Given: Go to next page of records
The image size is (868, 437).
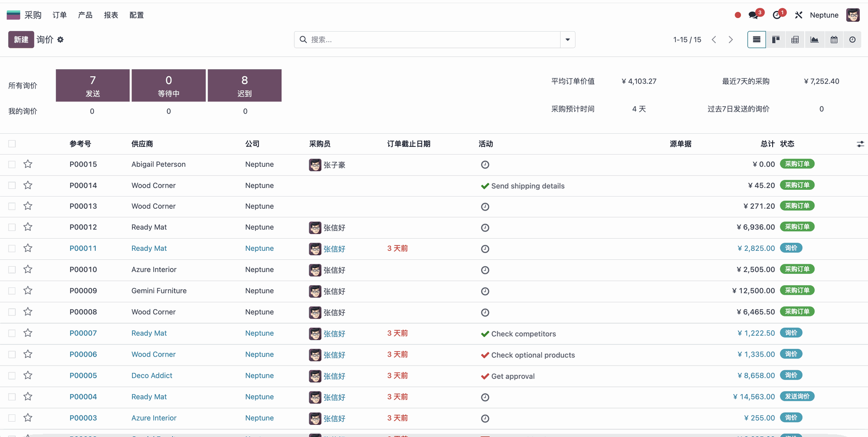Looking at the screenshot, I should pyautogui.click(x=731, y=40).
